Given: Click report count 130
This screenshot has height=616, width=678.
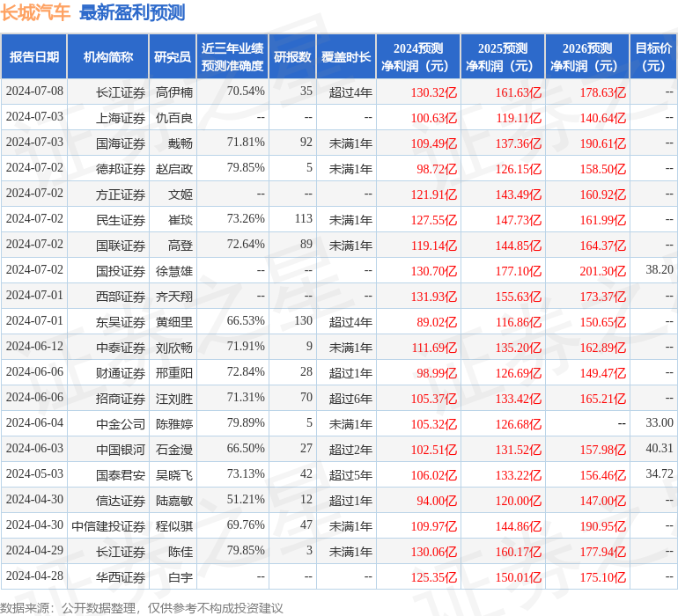Looking at the screenshot, I should point(304,320).
